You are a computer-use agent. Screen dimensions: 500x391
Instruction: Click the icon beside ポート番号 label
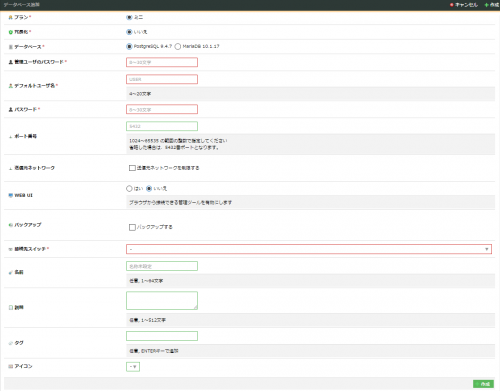[x=10, y=136]
